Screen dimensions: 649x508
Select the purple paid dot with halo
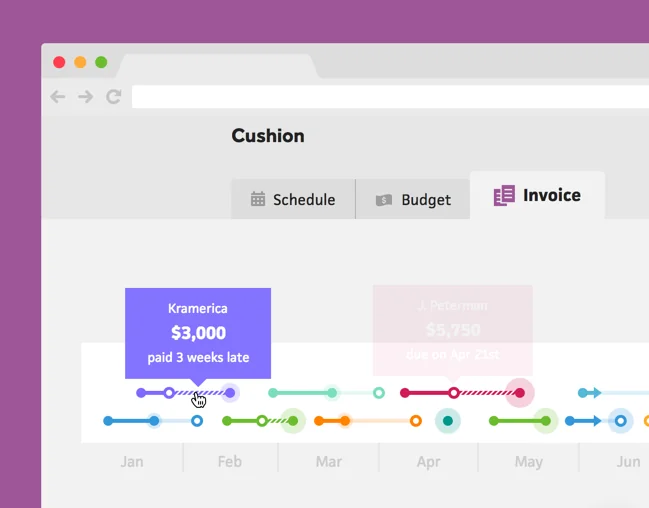coord(230,393)
